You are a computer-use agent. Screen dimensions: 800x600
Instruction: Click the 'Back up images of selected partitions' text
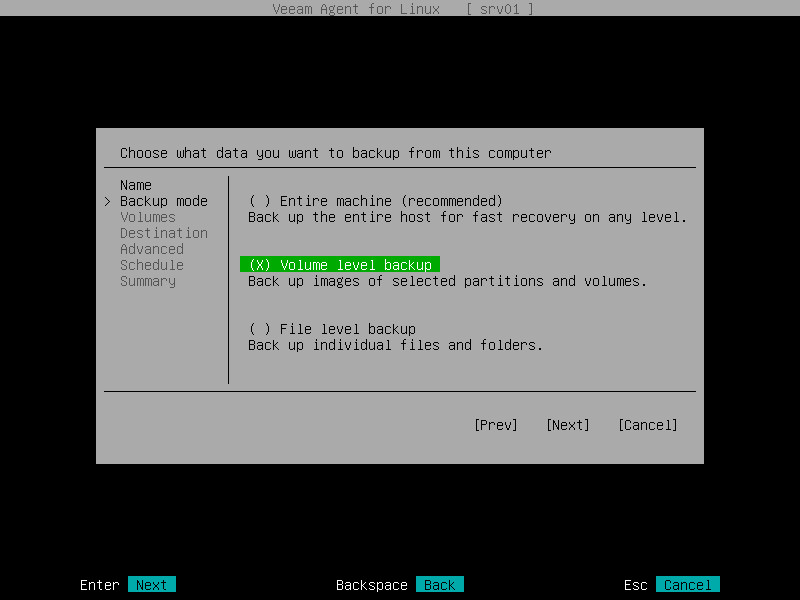[447, 281]
